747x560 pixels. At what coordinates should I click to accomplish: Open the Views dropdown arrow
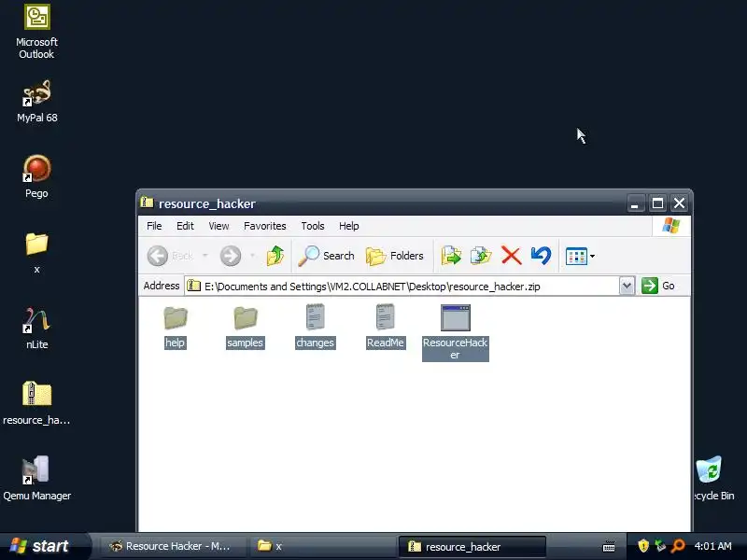click(592, 256)
